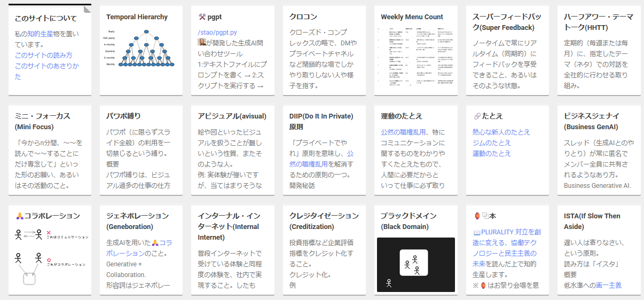
Task: Open the ジェネボレーション (Geneboration) card title
Action: pos(137,221)
